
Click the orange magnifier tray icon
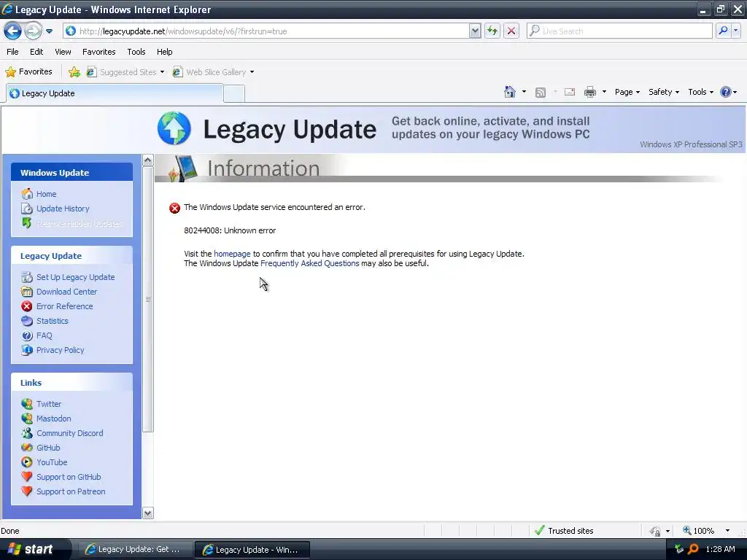pos(693,549)
